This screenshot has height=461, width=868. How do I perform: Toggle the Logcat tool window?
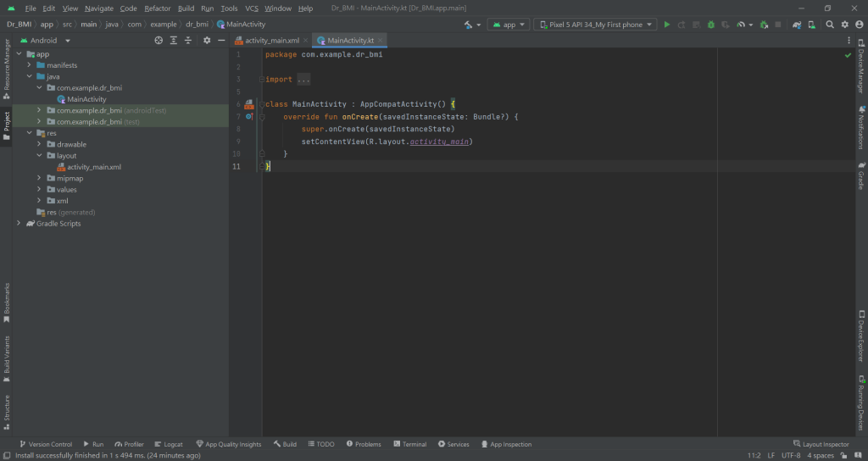(x=168, y=444)
